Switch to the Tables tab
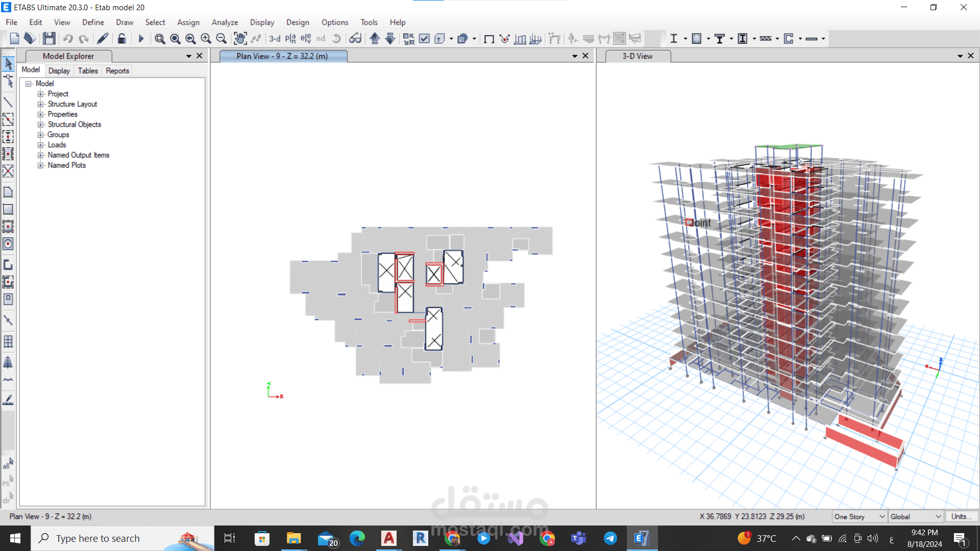This screenshot has height=551, width=980. click(88, 71)
